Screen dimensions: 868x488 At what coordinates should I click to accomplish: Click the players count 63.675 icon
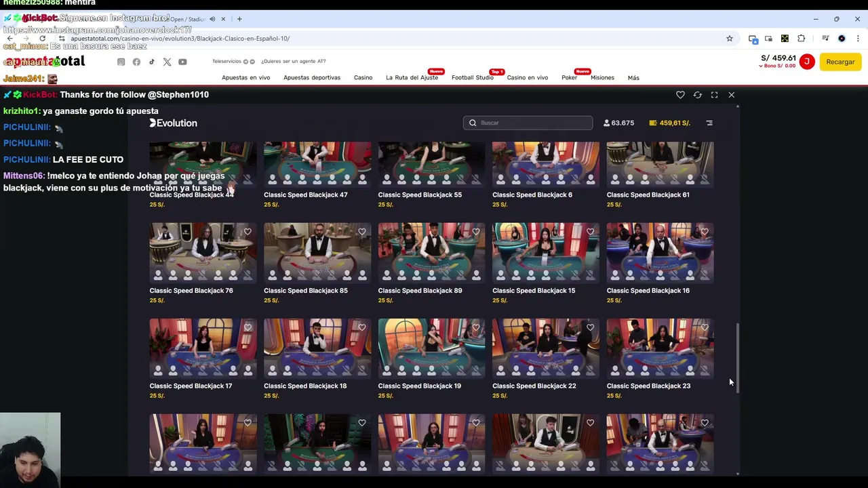point(618,123)
